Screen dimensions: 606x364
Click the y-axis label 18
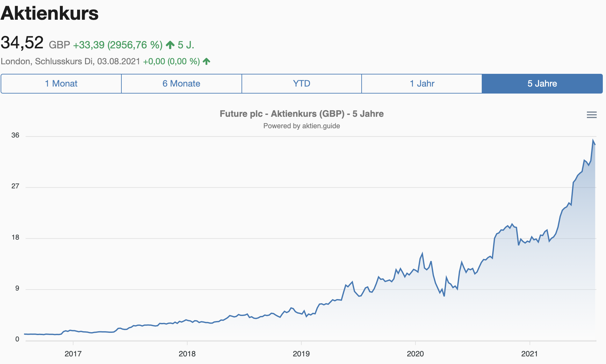15,237
